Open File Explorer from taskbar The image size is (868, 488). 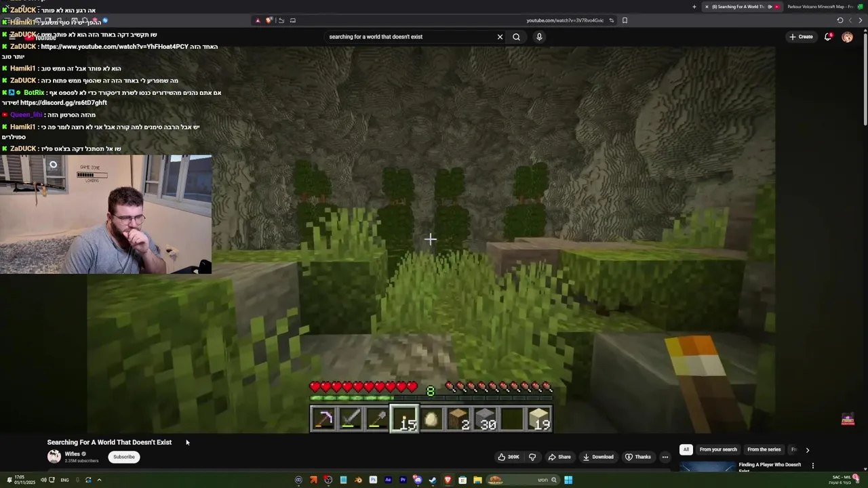[x=477, y=480]
